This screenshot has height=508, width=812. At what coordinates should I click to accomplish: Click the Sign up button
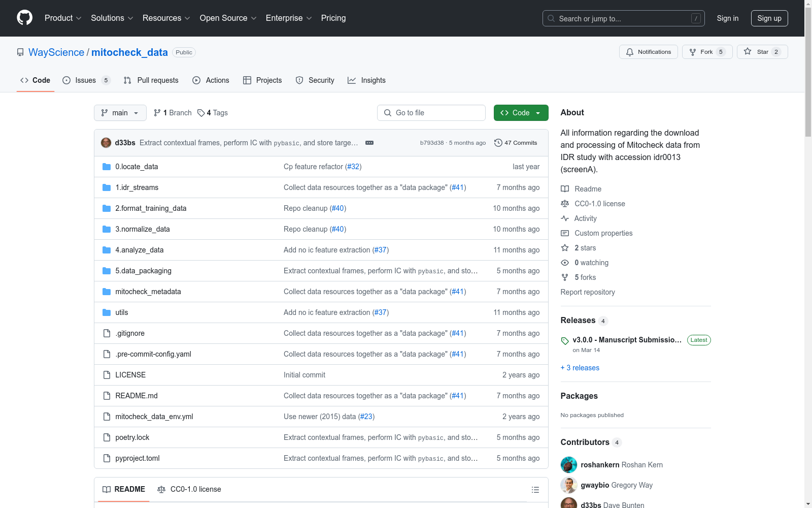click(x=769, y=18)
